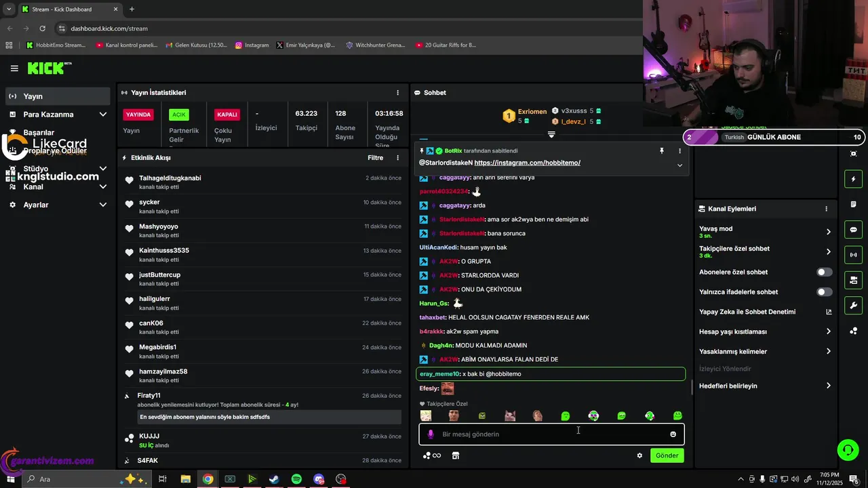The height and width of the screenshot is (488, 868).
Task: Open Yapay Zeka ile Sohbet Denetimi external link
Action: tap(828, 312)
